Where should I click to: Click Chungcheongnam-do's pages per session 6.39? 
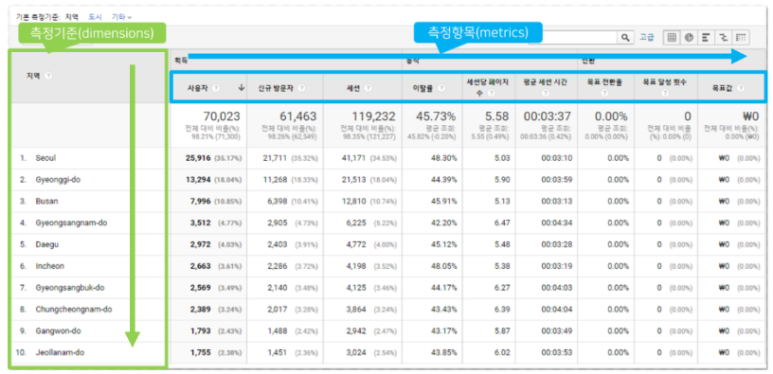tap(502, 309)
